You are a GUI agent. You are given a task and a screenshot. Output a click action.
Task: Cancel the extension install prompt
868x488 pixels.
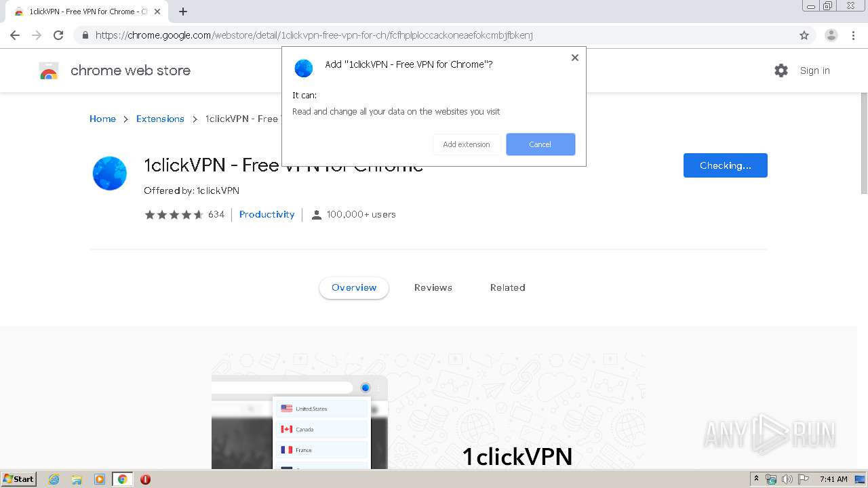coord(540,144)
